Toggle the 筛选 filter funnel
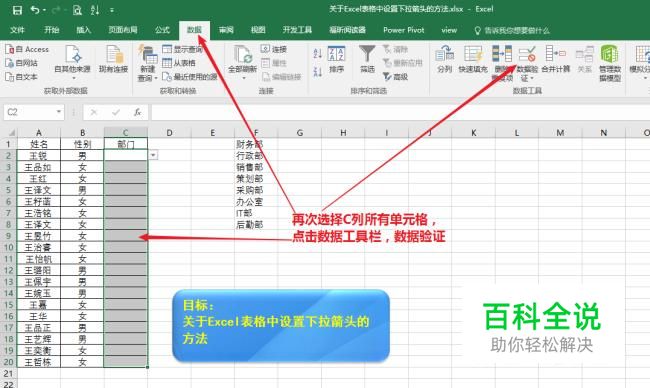650x388 pixels. (367, 60)
